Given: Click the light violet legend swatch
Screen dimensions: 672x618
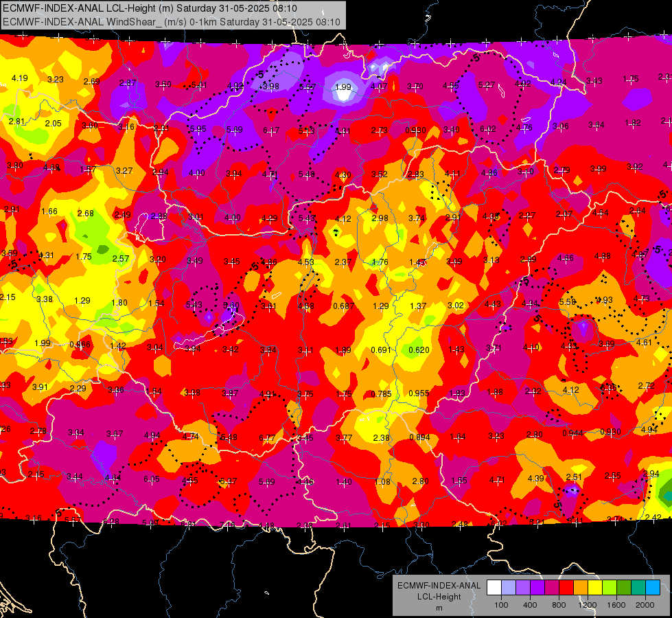Looking at the screenshot, I should [x=523, y=588].
